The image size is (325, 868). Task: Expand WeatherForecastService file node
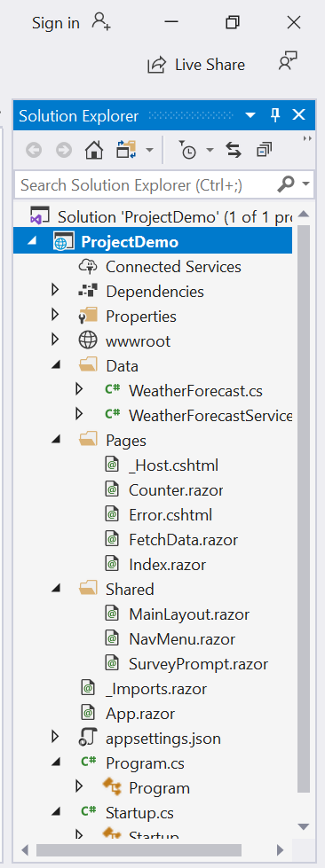coord(79,414)
